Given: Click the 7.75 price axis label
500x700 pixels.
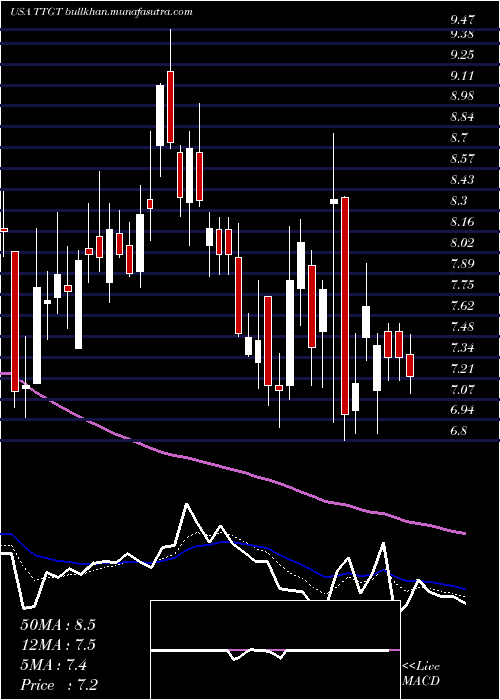Looking at the screenshot, I should tap(462, 285).
